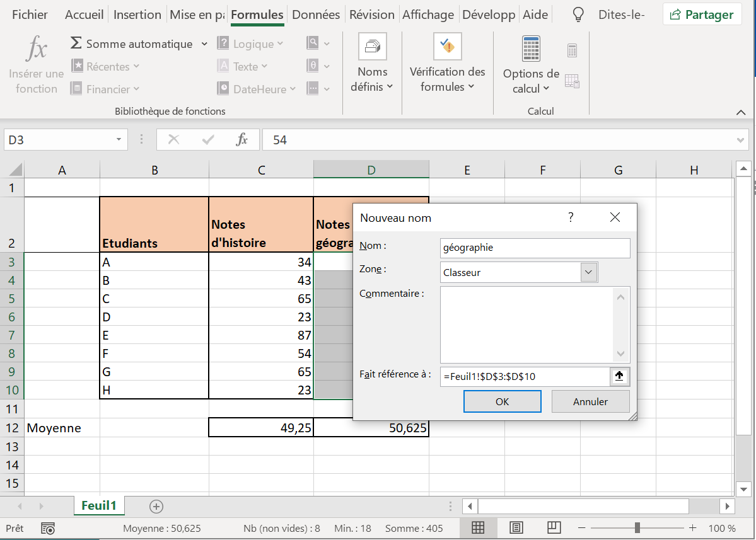Open Options de calcul menu
The height and width of the screenshot is (540, 756).
coord(531,65)
